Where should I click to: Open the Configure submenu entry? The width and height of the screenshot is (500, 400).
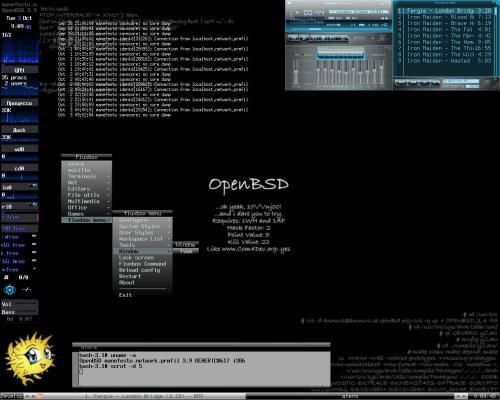coord(142,220)
